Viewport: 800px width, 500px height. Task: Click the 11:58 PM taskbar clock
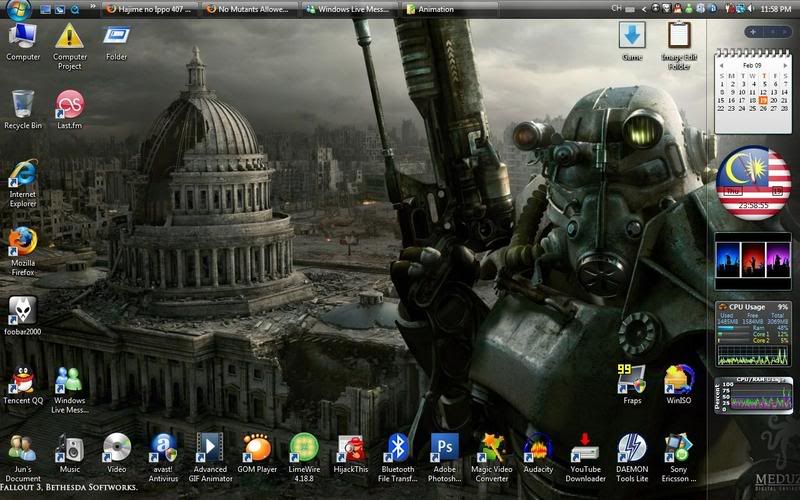pyautogui.click(x=776, y=9)
